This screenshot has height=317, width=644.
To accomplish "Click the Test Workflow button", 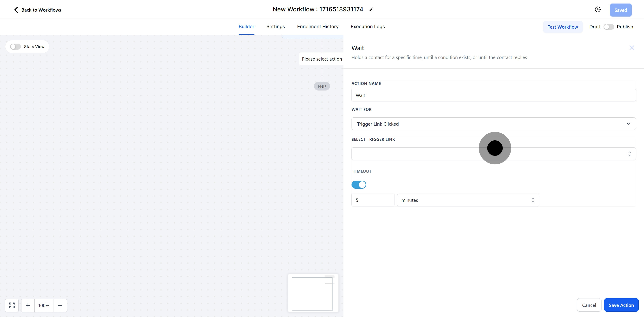I will click(563, 27).
